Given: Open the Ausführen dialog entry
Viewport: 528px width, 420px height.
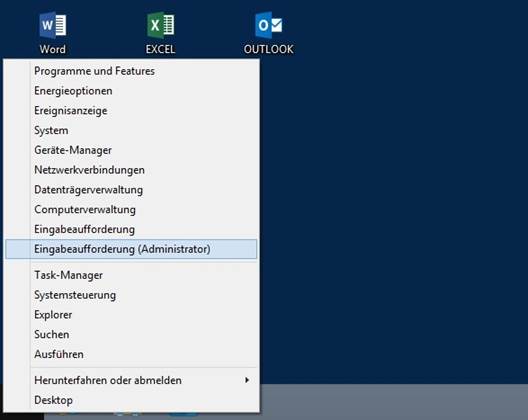Looking at the screenshot, I should click(x=131, y=354).
